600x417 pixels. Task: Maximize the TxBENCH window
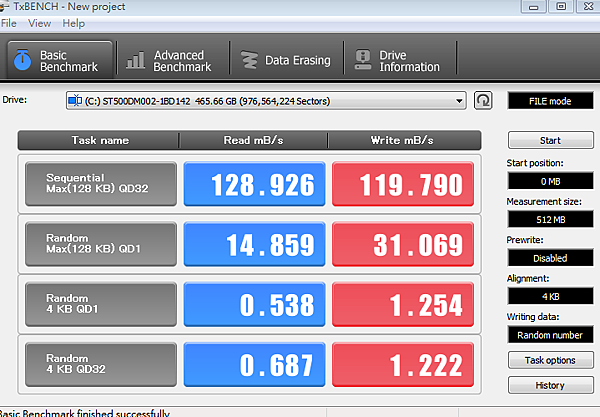[561, 7]
